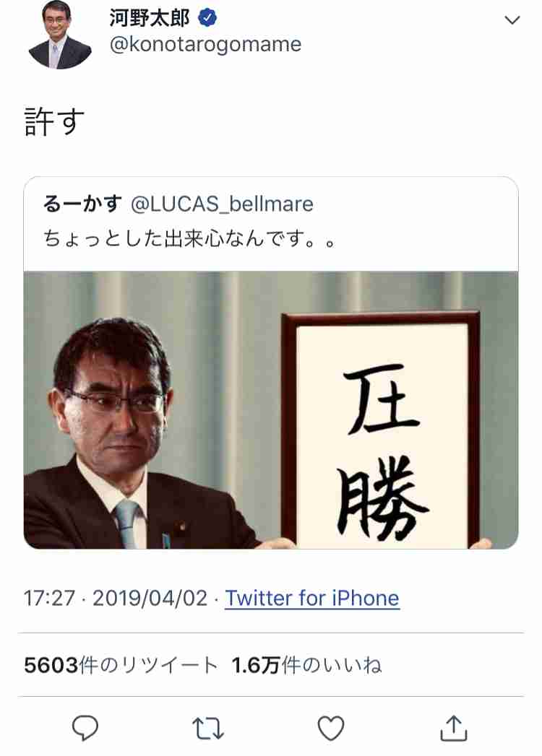542x756 pixels.
Task: Open the @LUCAS_bellmare handle
Action: coord(222,204)
